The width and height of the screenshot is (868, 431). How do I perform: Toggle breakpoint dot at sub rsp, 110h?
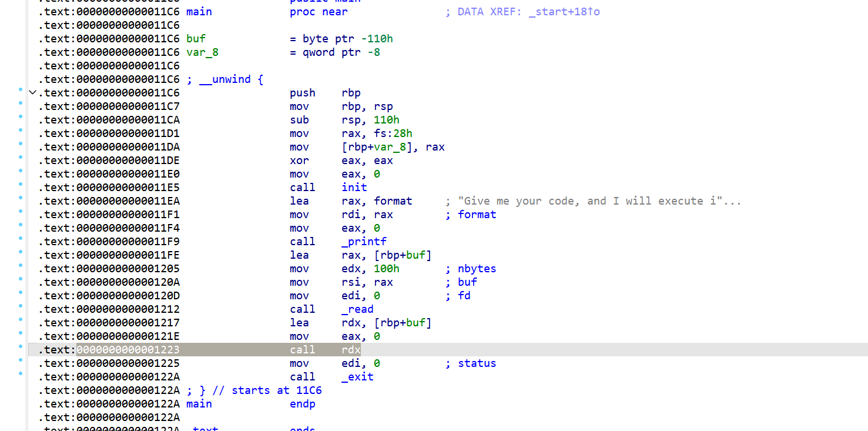point(20,117)
